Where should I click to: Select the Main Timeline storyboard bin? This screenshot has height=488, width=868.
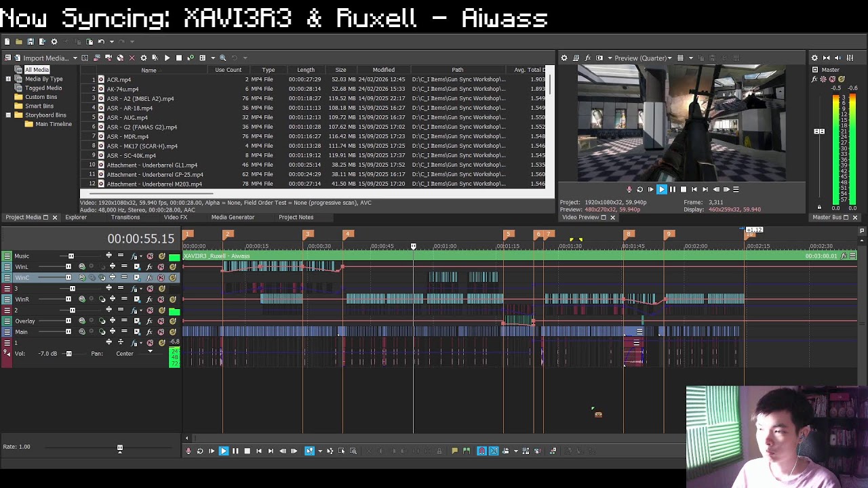[x=53, y=124]
